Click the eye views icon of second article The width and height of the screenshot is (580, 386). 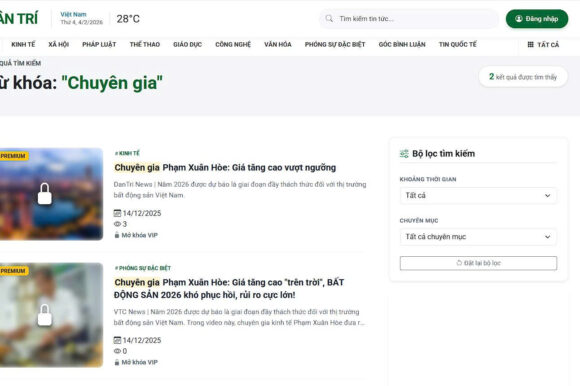[x=117, y=351]
